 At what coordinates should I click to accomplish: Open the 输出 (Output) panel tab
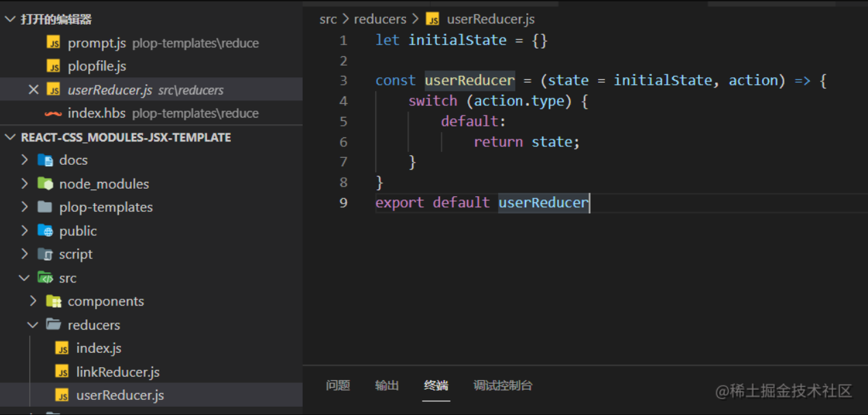(x=387, y=386)
